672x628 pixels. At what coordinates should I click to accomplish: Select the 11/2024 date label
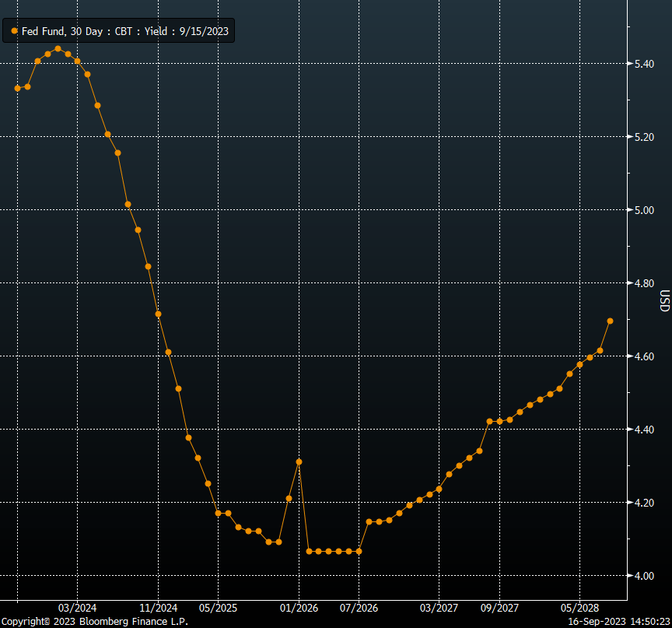(x=159, y=607)
